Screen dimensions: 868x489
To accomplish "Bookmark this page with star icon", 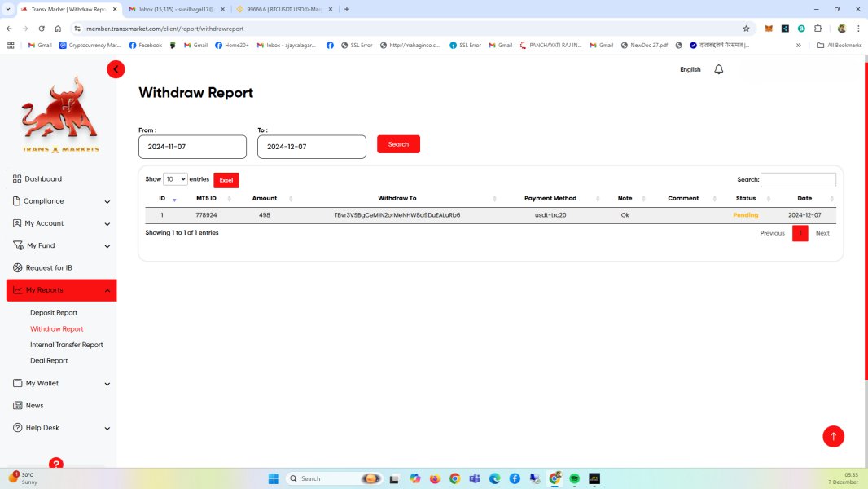I will point(746,28).
